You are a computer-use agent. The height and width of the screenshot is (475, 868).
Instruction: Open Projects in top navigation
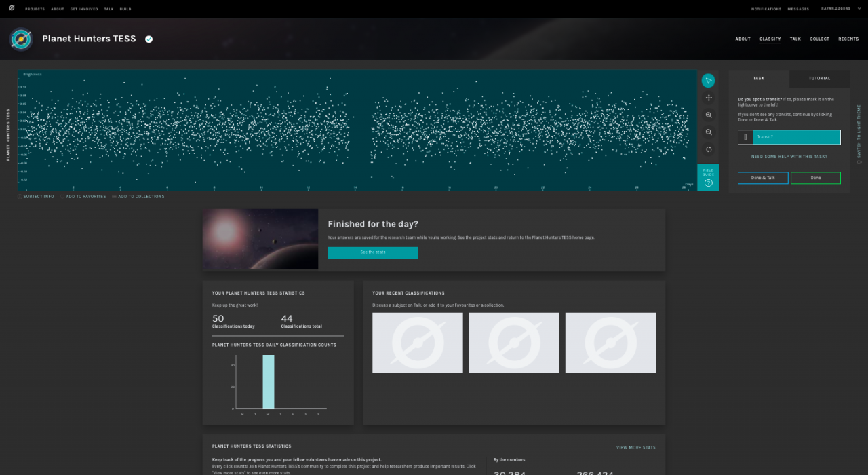coord(34,9)
